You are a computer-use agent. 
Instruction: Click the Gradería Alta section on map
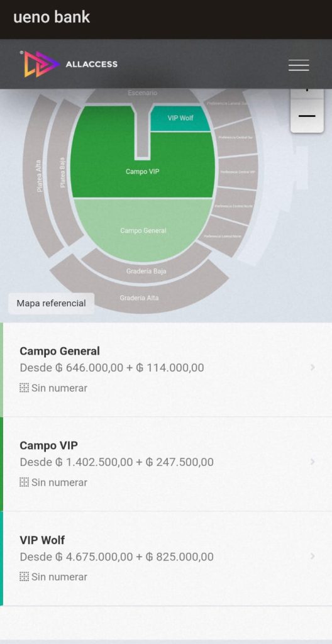(x=139, y=297)
